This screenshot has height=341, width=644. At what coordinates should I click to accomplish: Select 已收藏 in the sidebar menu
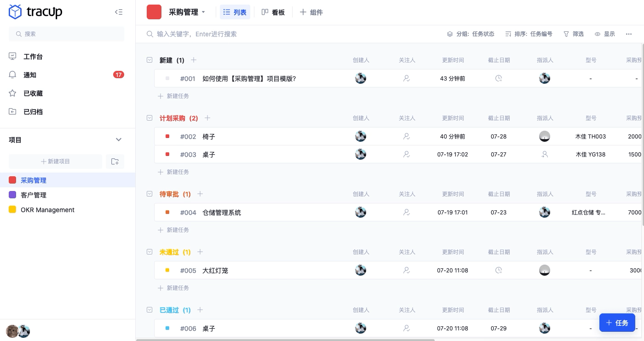pyautogui.click(x=33, y=93)
